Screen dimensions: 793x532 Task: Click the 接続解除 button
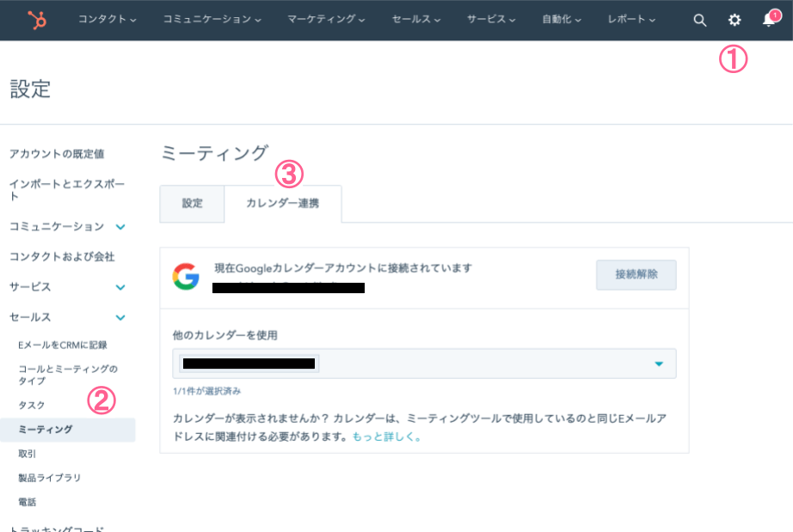[x=636, y=275]
